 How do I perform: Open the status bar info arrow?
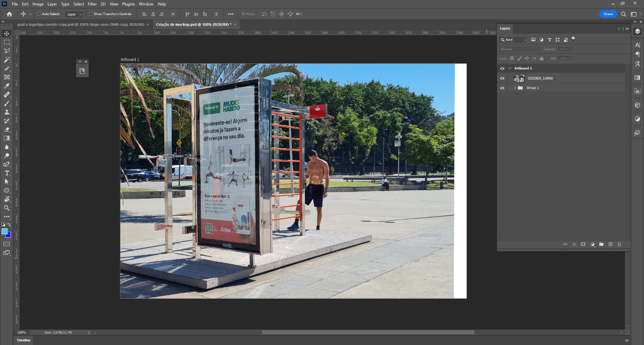click(x=89, y=332)
